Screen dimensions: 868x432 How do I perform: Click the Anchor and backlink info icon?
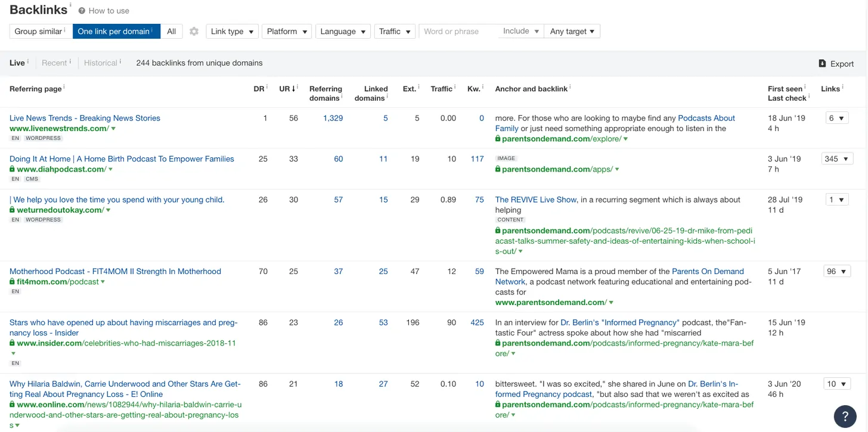(570, 87)
